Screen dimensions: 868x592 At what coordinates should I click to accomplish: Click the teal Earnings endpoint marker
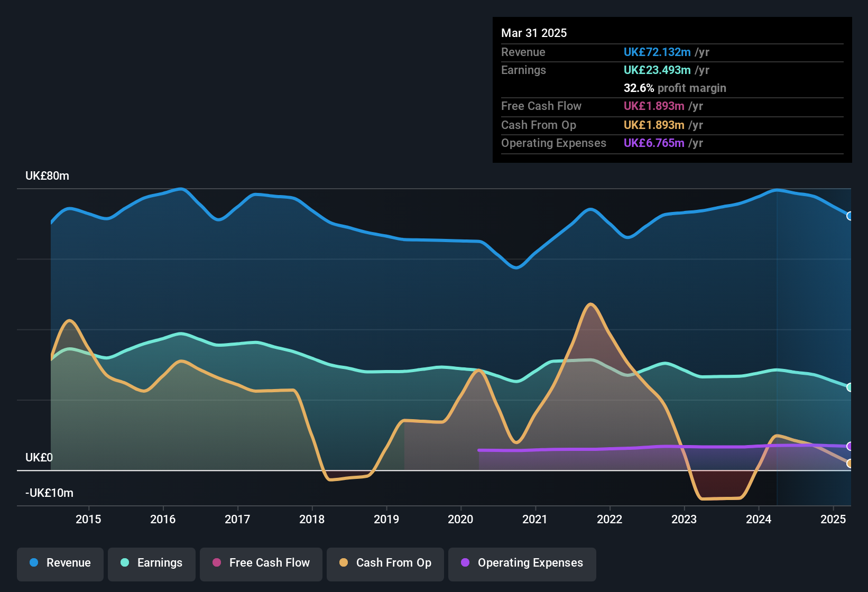849,387
